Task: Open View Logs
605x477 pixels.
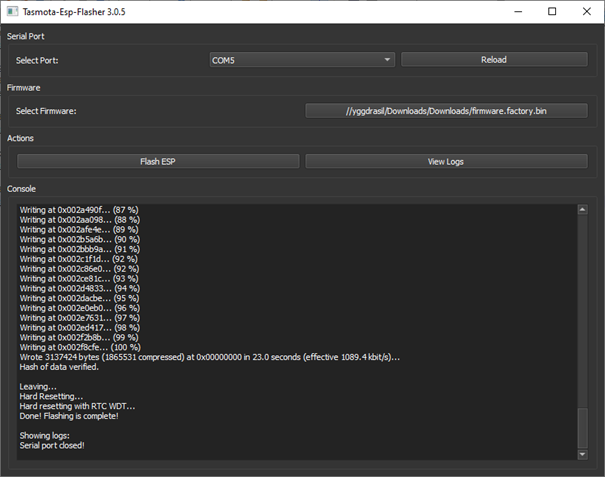Action: pyautogui.click(x=446, y=161)
